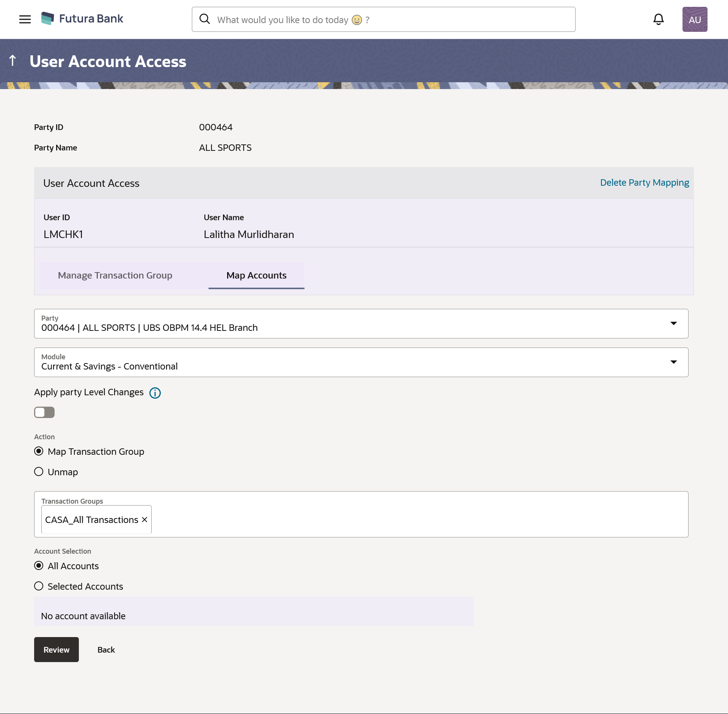Click the search magnifier icon

coord(205,19)
